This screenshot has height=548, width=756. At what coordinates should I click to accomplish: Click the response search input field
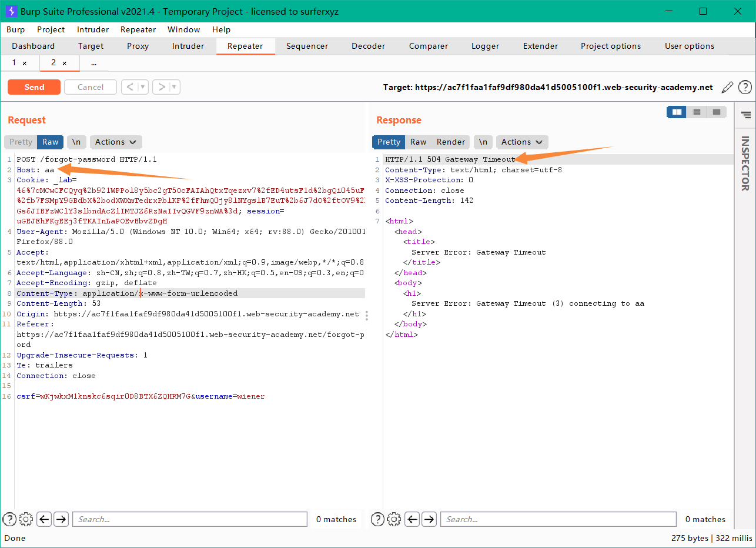pyautogui.click(x=558, y=519)
